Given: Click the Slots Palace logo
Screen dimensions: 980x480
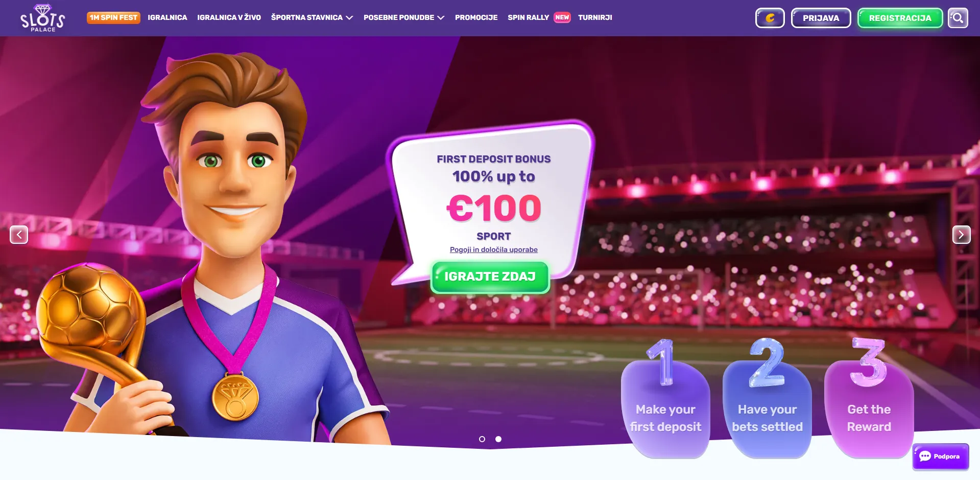Looking at the screenshot, I should tap(43, 18).
